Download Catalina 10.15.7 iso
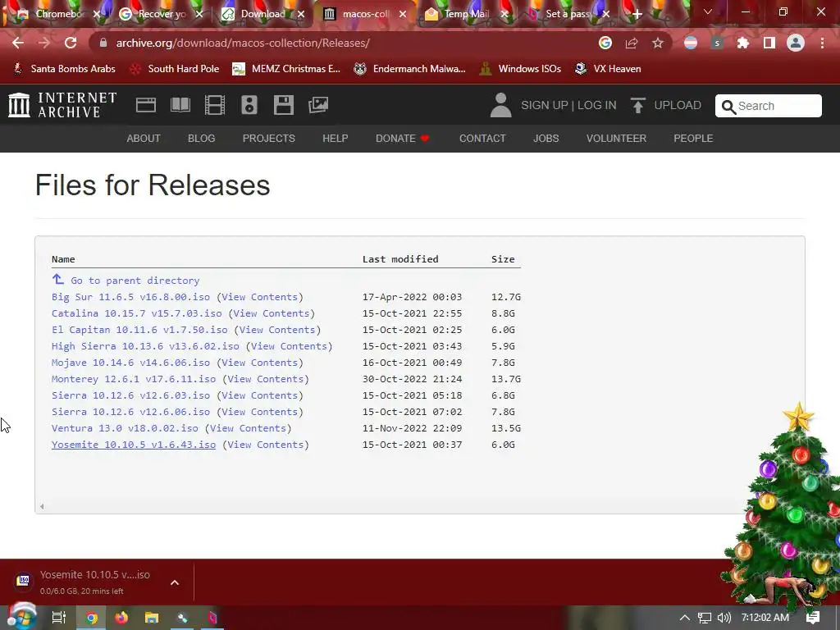 137,313
